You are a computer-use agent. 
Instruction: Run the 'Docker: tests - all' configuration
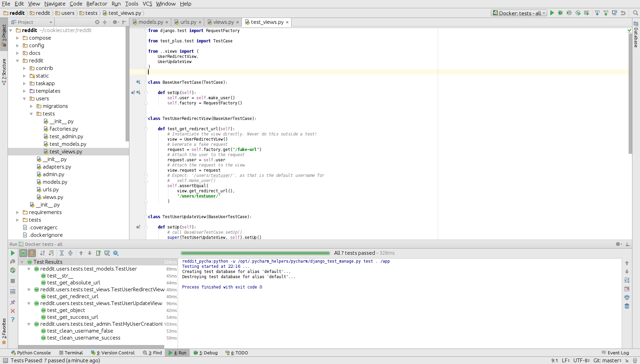click(x=552, y=12)
